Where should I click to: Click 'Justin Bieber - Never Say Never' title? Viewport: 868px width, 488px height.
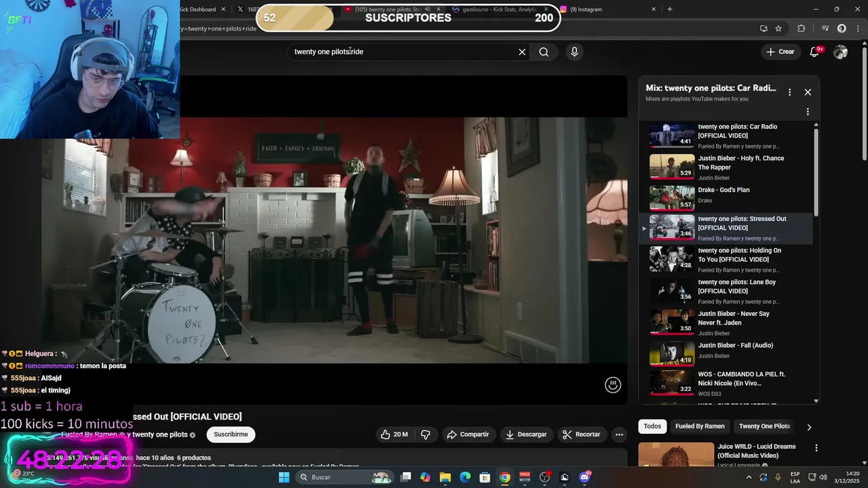click(x=734, y=319)
